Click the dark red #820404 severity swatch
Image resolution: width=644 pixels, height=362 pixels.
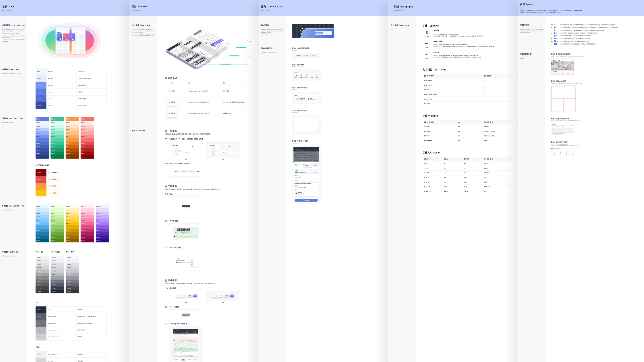pyautogui.click(x=41, y=172)
